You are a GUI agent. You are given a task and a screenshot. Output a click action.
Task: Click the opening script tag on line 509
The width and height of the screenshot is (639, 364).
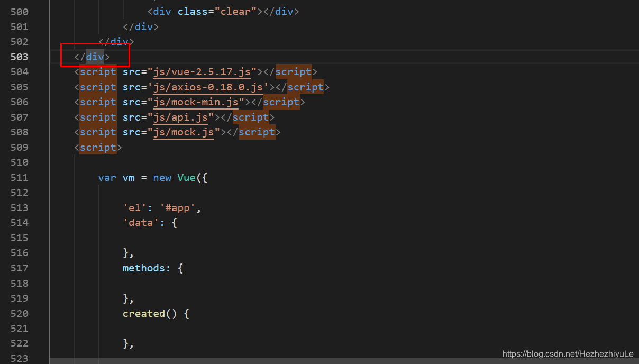[98, 147]
